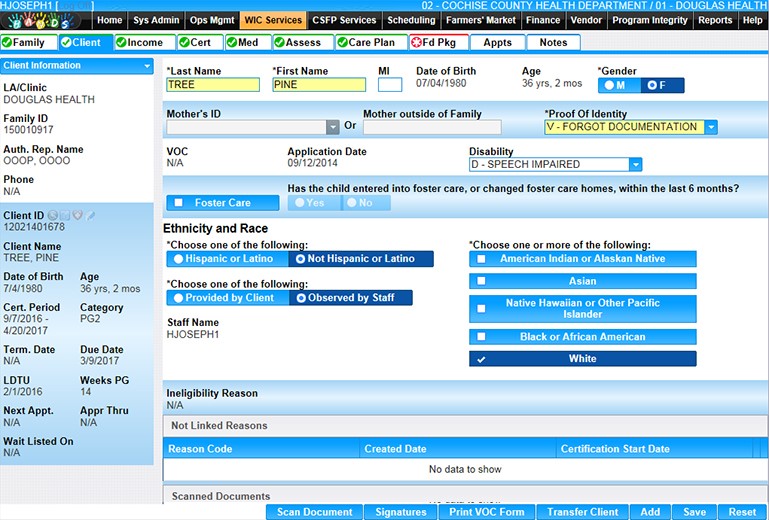Viewport: 769px width, 520px height.
Task: Click the phone icon beside Client ID
Action: pyautogui.click(x=53, y=215)
